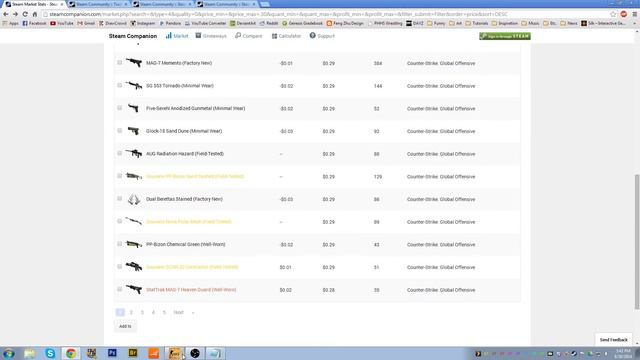Open the Reddit bookmark
640x360 pixels.
(x=269, y=23)
